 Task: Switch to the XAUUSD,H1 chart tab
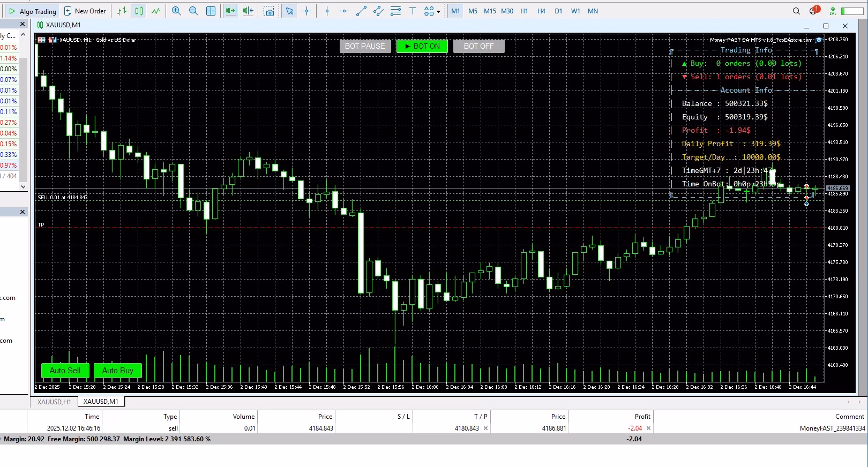tap(54, 402)
